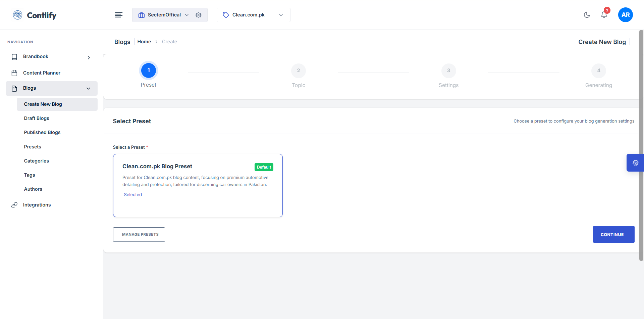The height and width of the screenshot is (319, 644).
Task: Click the Integrations link icon in sidebar
Action: point(14,205)
